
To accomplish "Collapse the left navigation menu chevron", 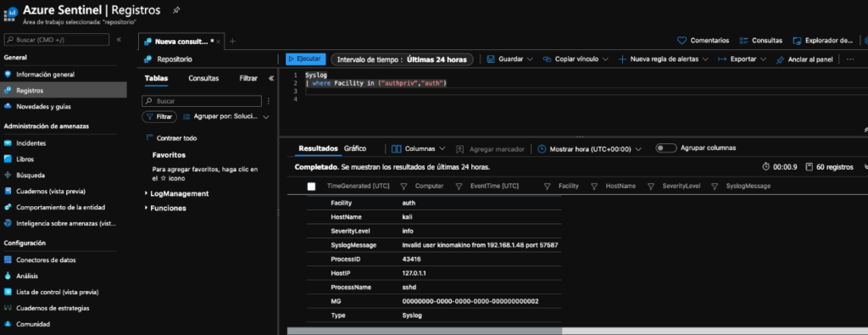I will pos(119,40).
